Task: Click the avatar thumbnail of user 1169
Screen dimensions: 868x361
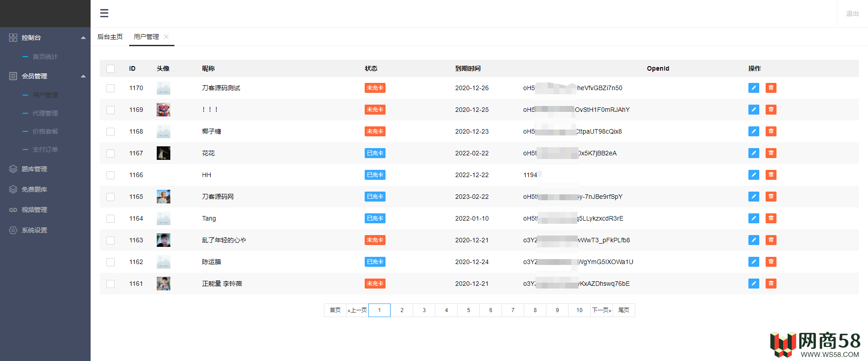Action: click(164, 110)
